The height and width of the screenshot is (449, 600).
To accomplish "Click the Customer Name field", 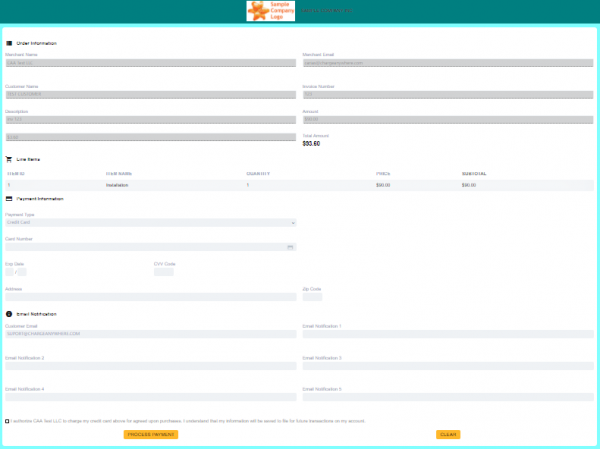I will pyautogui.click(x=151, y=95).
